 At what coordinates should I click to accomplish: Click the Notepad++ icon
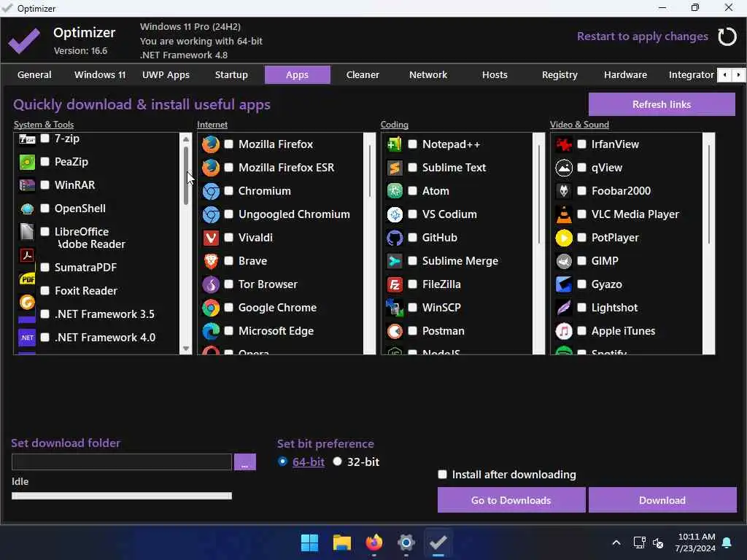click(395, 144)
